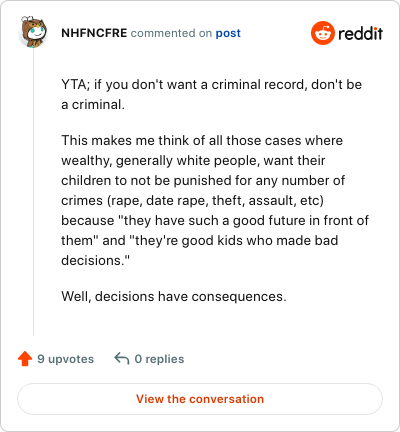Click the "9 upvotes" count label
The image size is (400, 432).
tap(66, 359)
